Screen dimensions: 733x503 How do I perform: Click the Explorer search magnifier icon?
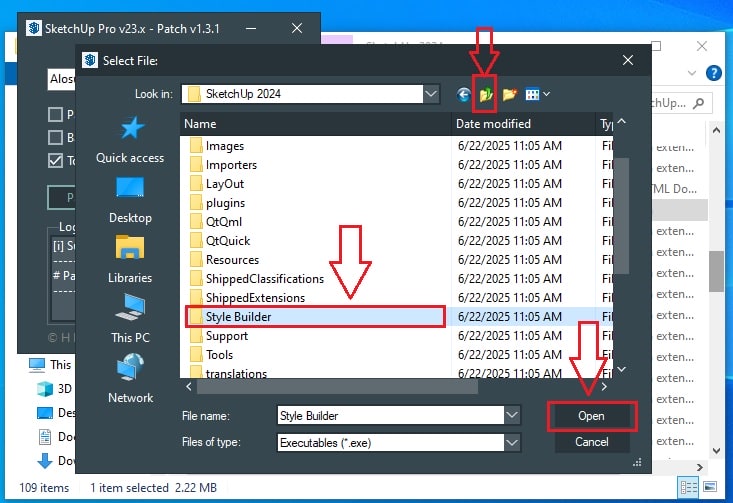pos(698,103)
